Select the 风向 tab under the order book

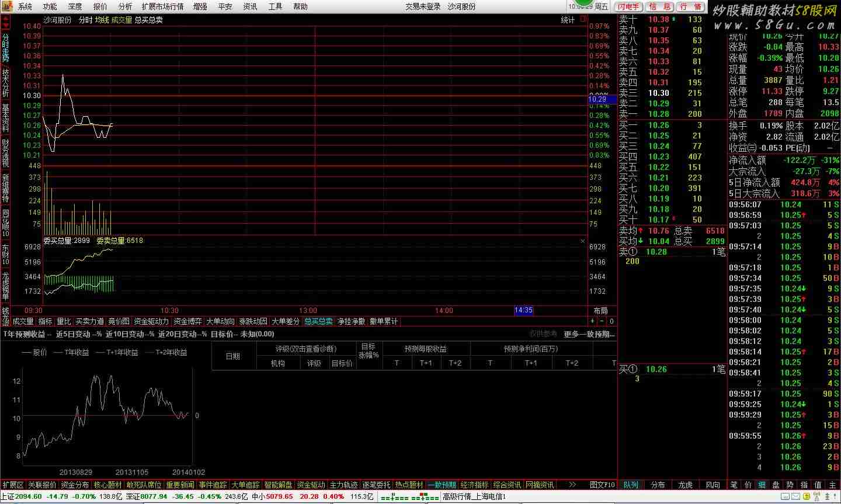pos(713,485)
